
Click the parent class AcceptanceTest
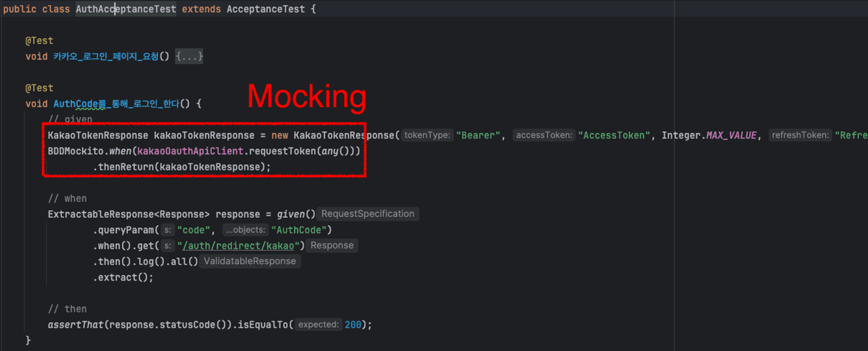tap(266, 9)
